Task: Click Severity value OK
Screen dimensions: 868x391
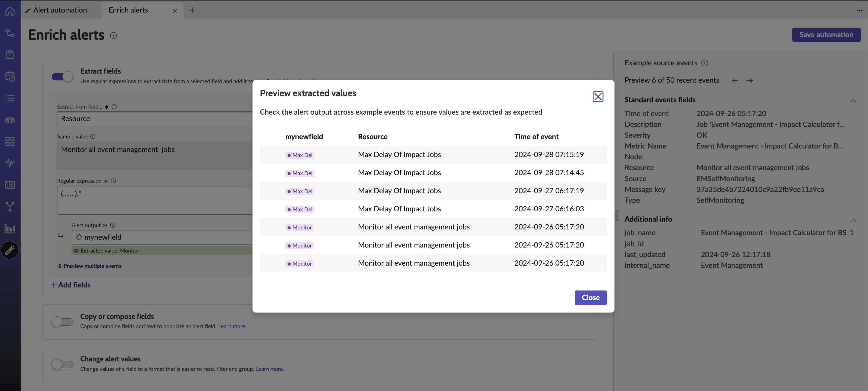Action: 702,135
